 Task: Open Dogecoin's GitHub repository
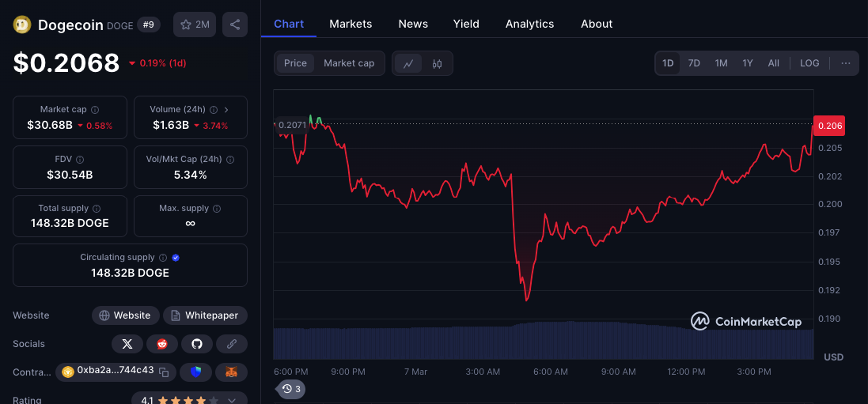pos(197,344)
